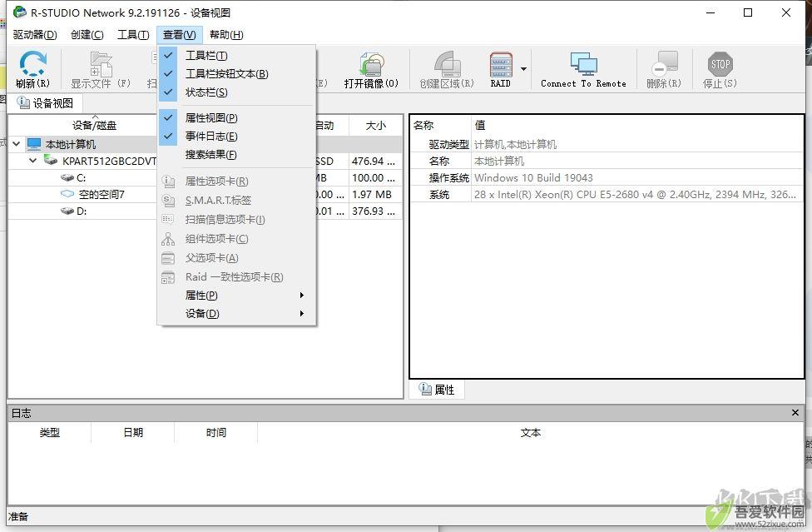Click the D: partition drive icon
Screen dimensions: 812x532
click(67, 211)
